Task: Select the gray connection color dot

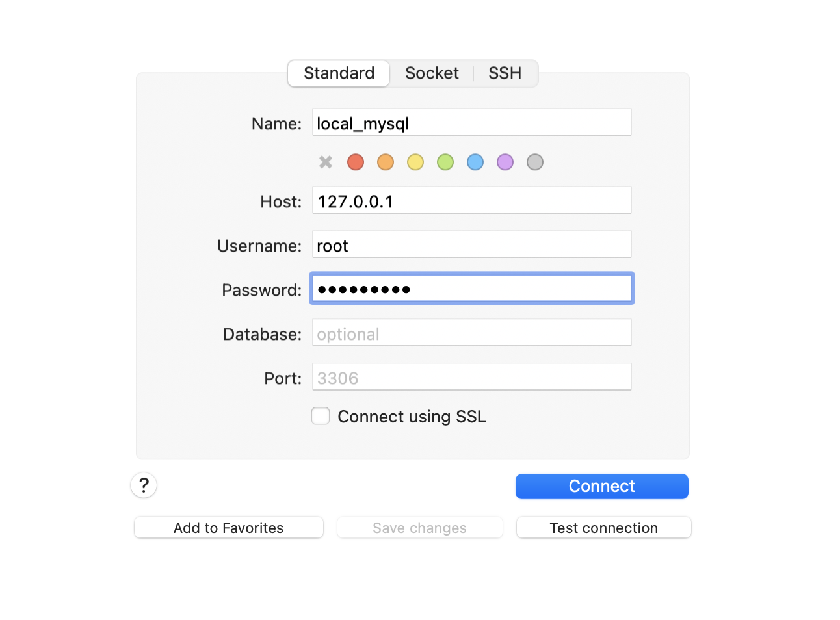Action: click(535, 162)
